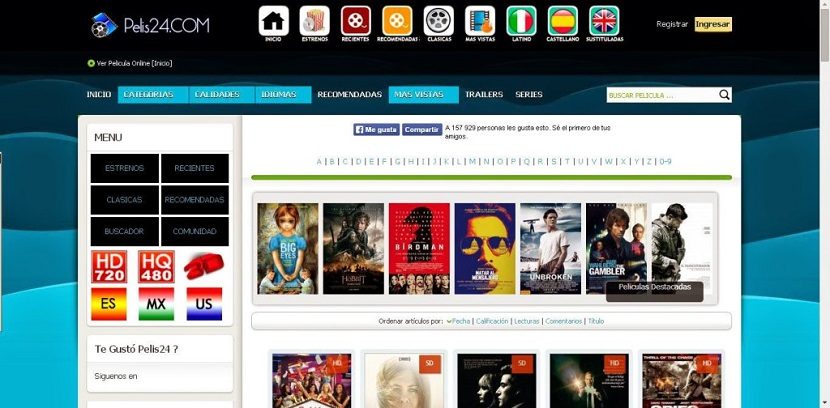Open the Recomendadas orange reel icon

pyautogui.click(x=397, y=21)
